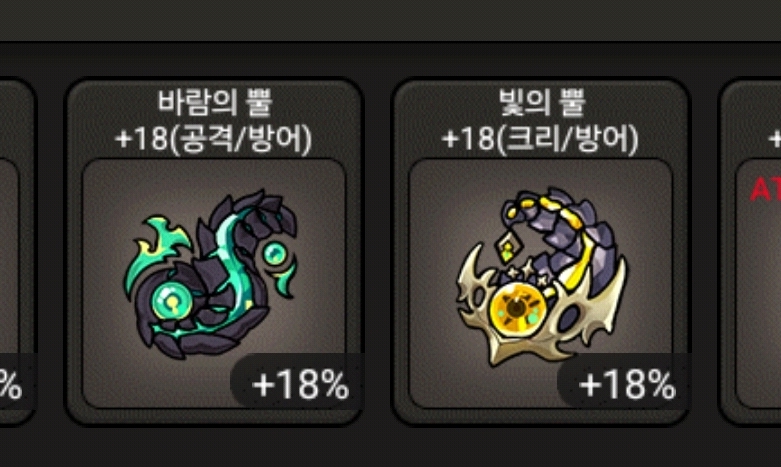Tap the yellow gem at the light horn center
The image size is (781, 467).
click(517, 309)
